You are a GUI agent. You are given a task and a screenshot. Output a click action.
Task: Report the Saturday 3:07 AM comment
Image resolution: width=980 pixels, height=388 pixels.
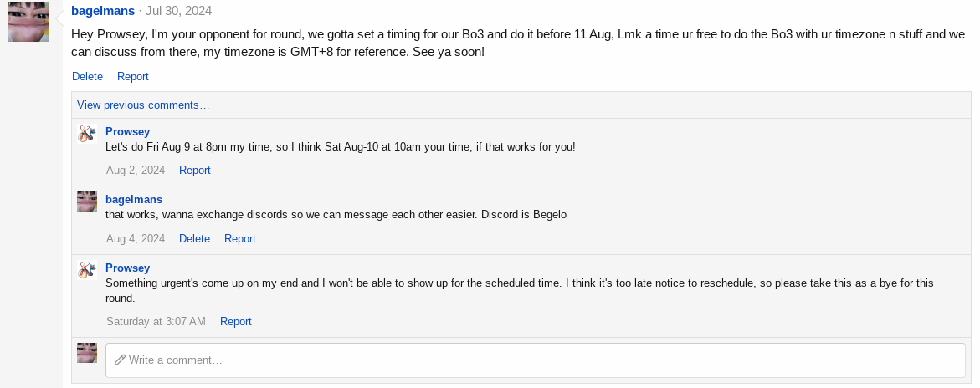click(236, 321)
